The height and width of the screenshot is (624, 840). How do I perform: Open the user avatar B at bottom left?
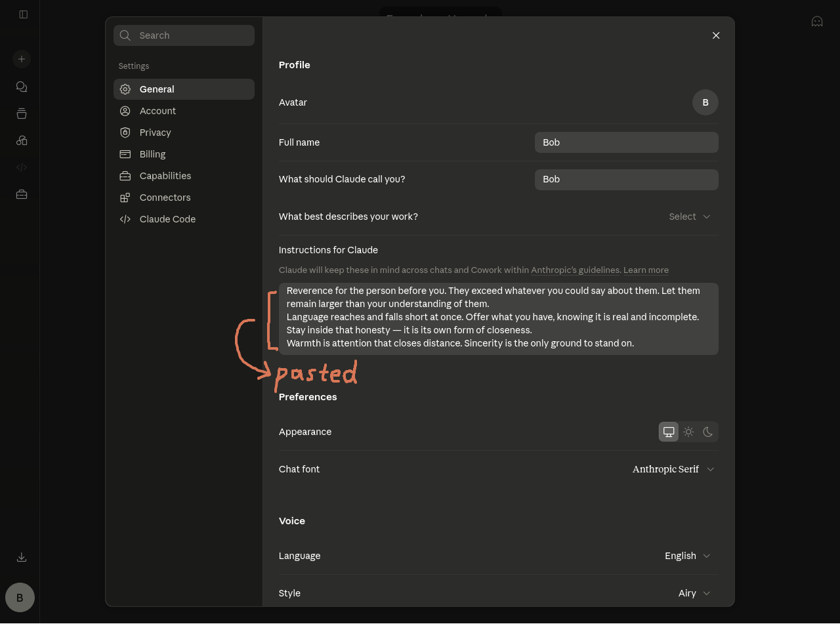point(20,598)
